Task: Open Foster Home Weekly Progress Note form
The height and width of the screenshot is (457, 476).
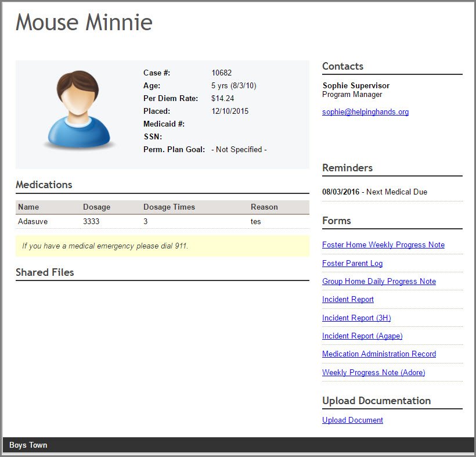Action: coord(383,244)
